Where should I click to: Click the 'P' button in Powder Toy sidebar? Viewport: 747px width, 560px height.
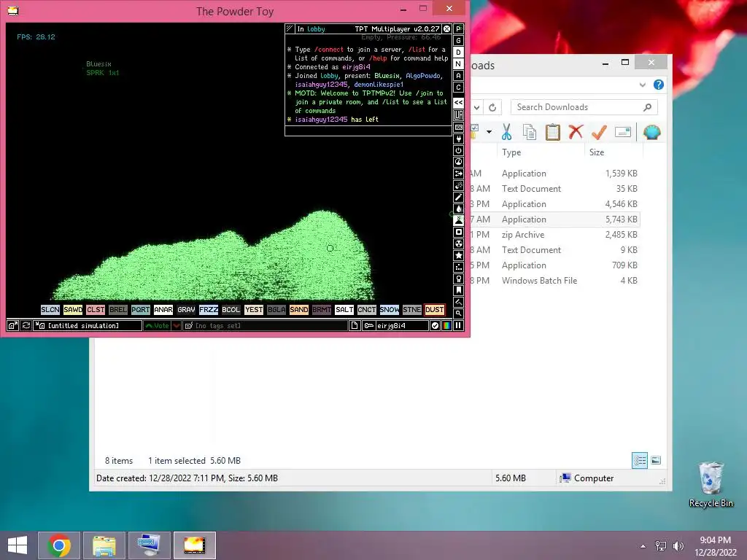click(x=458, y=29)
